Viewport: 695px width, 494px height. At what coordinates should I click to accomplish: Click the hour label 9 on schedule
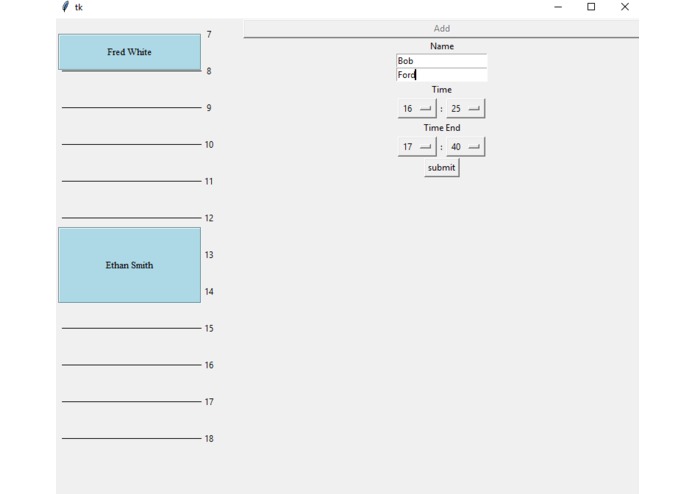tap(209, 108)
